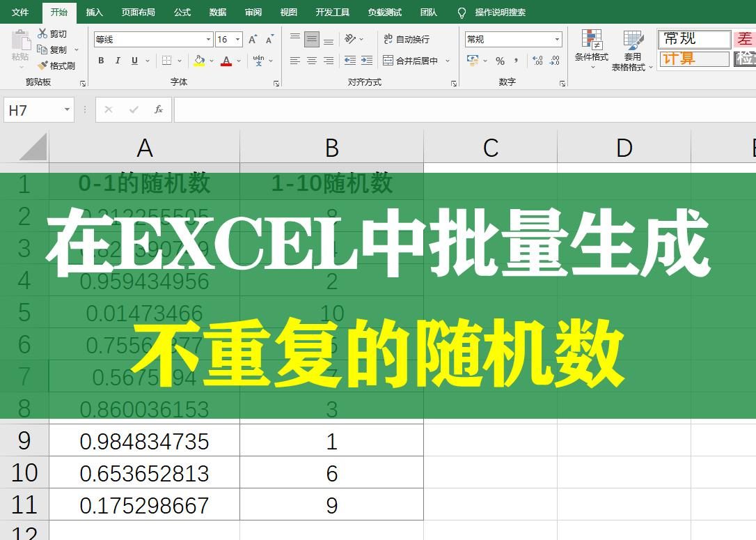Open the Name Box dropdown arrow
The image size is (756, 540).
pyautogui.click(x=67, y=109)
